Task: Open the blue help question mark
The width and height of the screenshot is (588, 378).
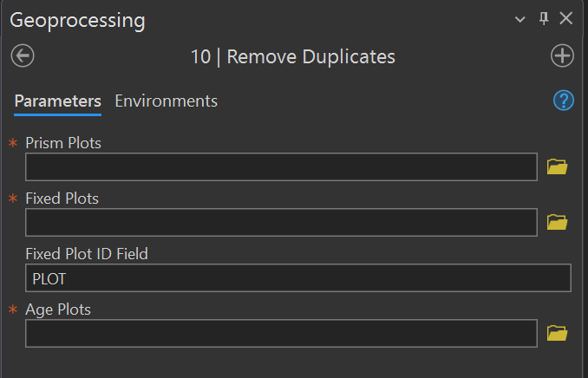Action: click(x=564, y=101)
